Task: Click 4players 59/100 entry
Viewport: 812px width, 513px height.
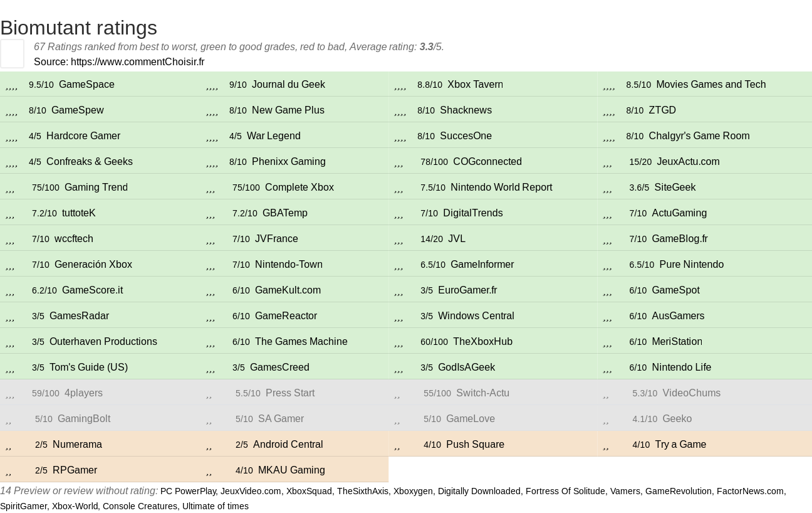Action: [x=83, y=393]
